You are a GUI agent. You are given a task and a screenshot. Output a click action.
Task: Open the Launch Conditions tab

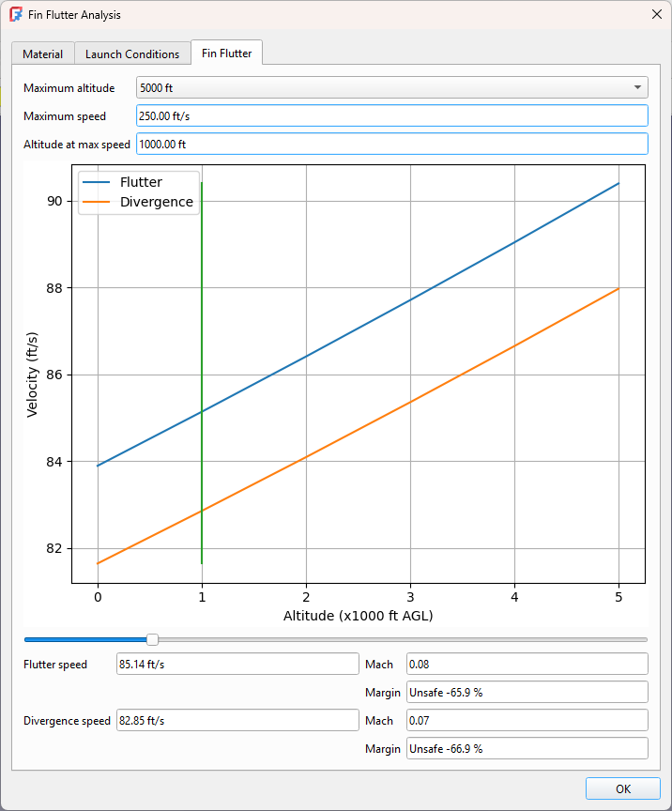tap(131, 54)
